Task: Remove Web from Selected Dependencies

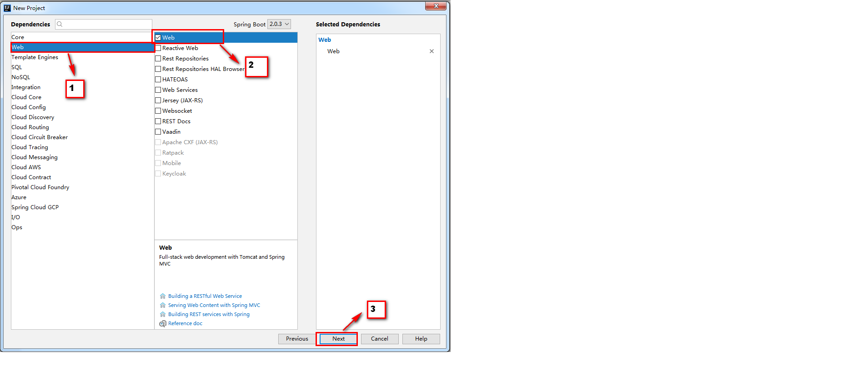Action: [x=431, y=51]
